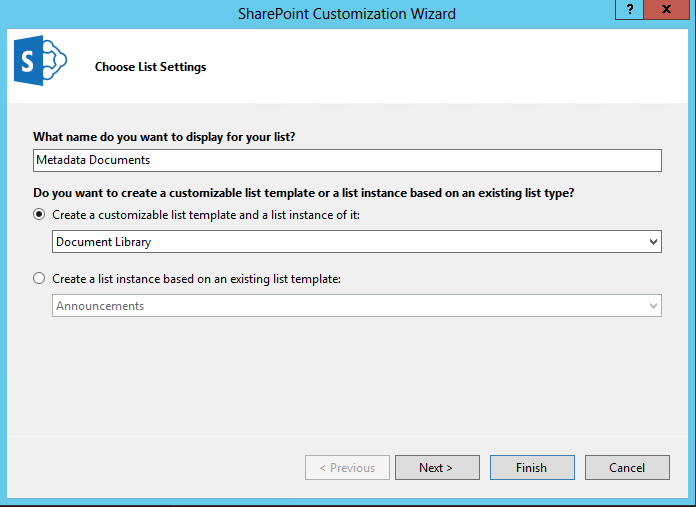
Task: Go back with the Previous button
Action: coord(347,467)
